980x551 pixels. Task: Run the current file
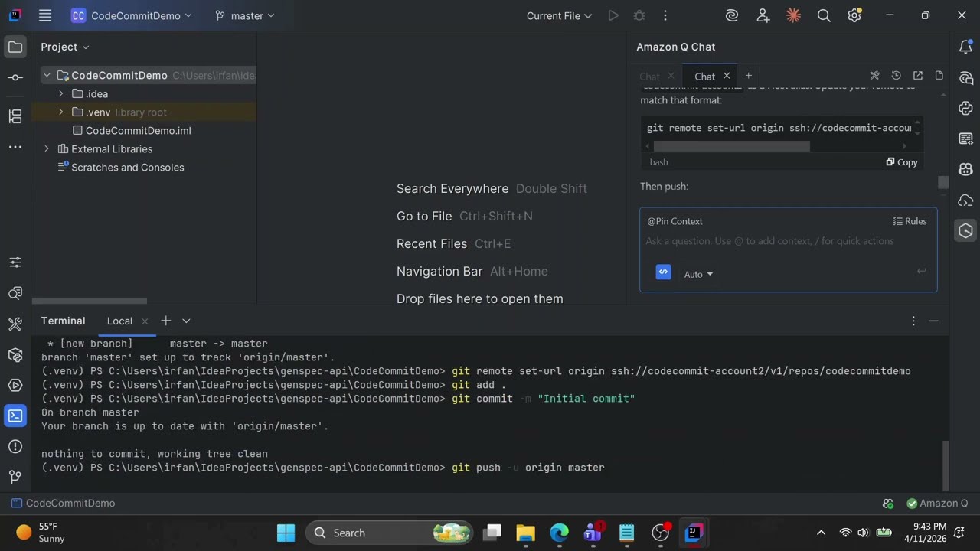point(613,15)
